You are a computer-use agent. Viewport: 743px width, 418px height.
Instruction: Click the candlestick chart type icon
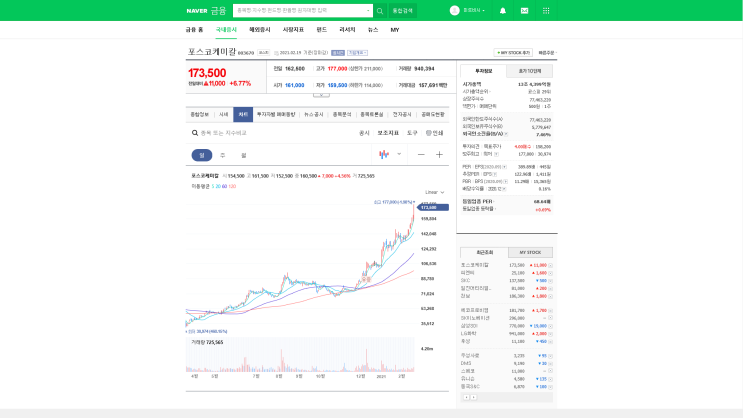[384, 154]
